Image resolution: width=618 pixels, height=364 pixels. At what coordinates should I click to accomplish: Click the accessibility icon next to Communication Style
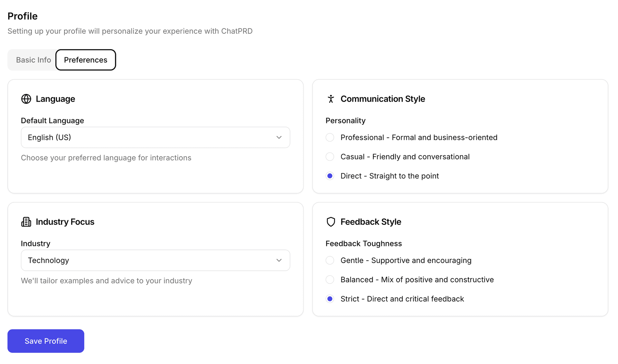coord(331,99)
